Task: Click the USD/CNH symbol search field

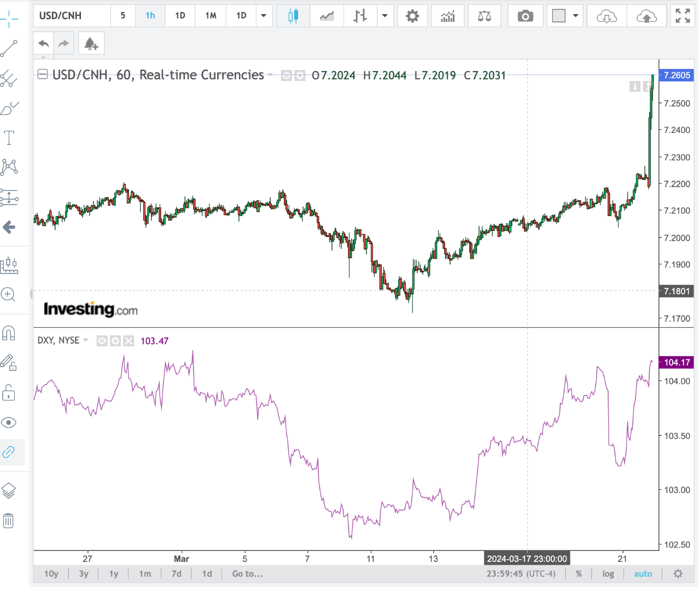Action: coord(72,16)
